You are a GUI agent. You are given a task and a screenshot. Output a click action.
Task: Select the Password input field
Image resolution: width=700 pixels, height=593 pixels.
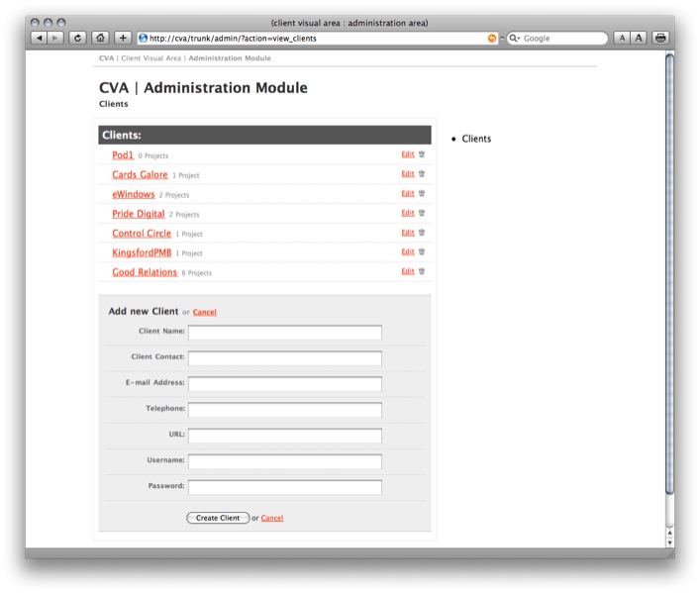click(x=284, y=487)
